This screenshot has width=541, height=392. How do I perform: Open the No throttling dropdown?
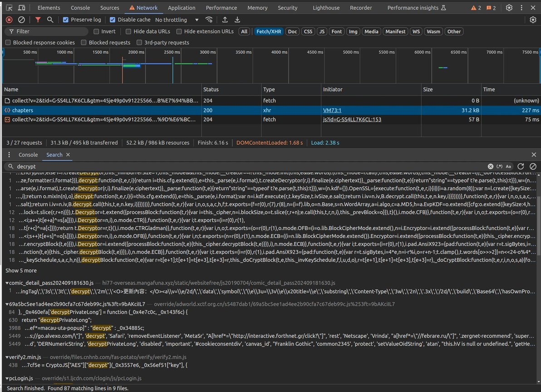point(177,20)
